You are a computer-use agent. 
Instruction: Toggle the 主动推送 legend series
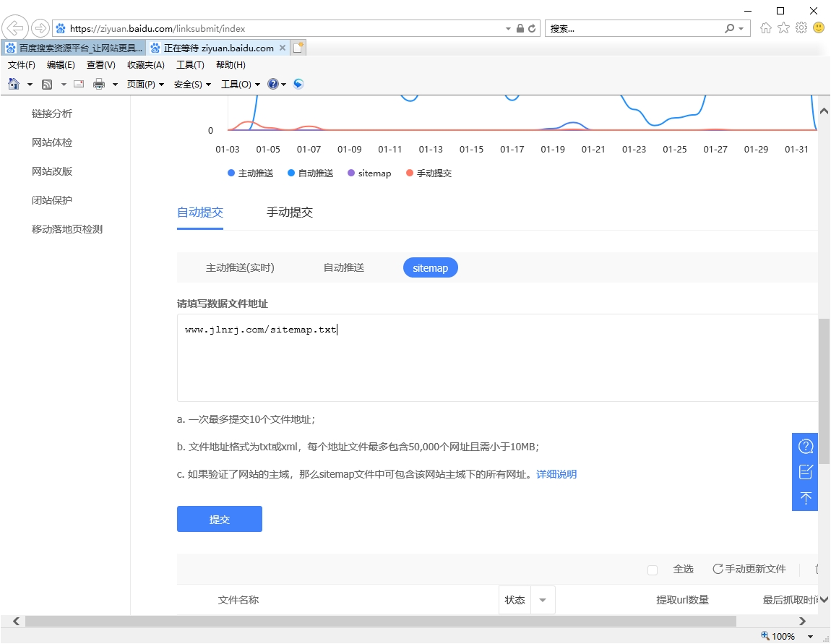tap(250, 173)
